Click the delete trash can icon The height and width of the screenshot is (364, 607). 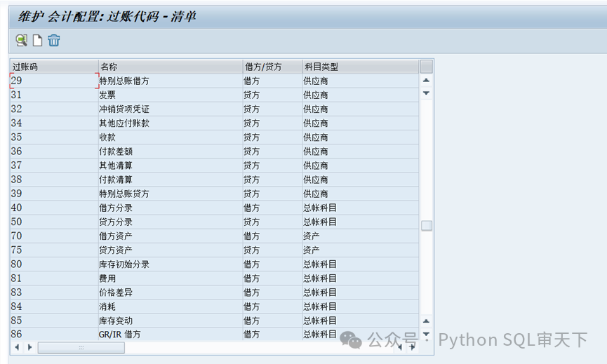click(x=54, y=41)
